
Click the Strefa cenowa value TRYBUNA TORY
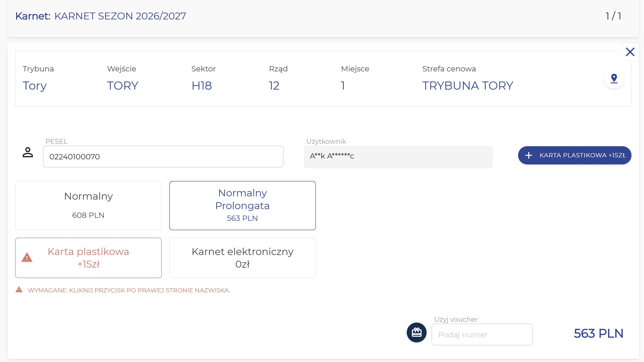click(468, 86)
